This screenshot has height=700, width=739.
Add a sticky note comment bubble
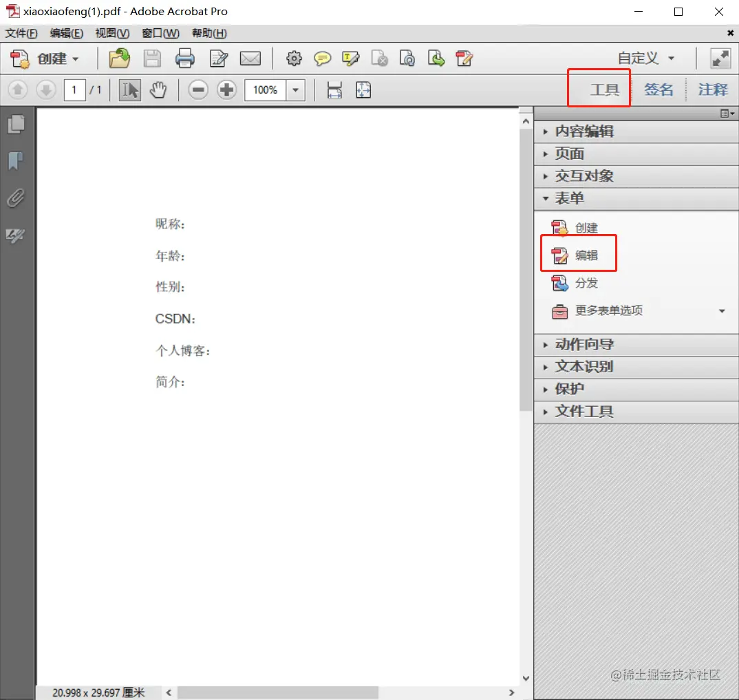click(x=323, y=59)
